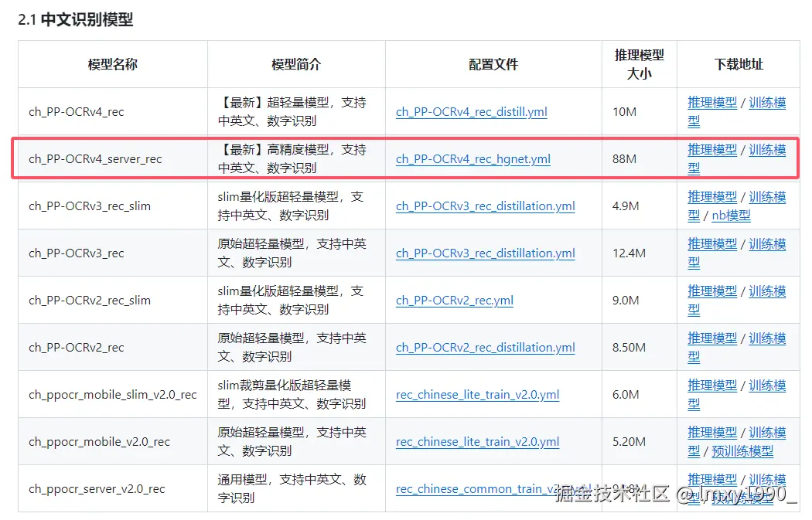Click the 【最新】高精度模型 description

tap(292, 159)
